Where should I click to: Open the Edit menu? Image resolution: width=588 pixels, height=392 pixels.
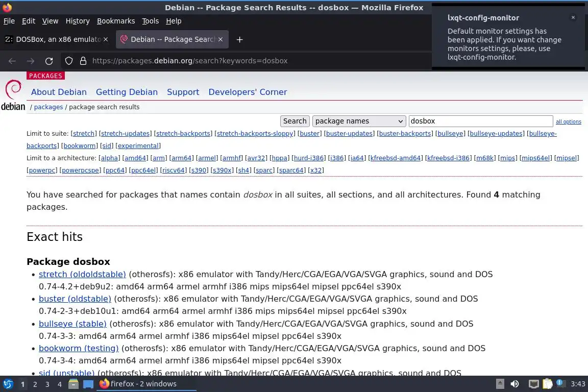pos(29,21)
